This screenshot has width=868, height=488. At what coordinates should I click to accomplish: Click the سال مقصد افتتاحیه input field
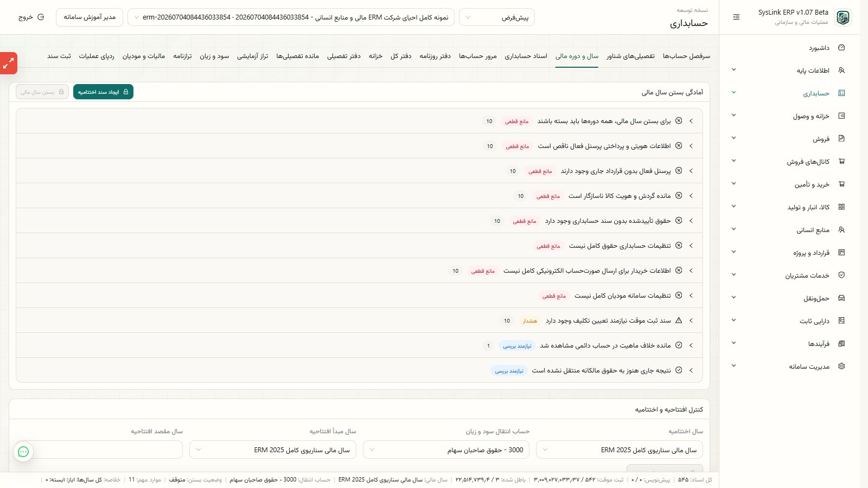99,450
